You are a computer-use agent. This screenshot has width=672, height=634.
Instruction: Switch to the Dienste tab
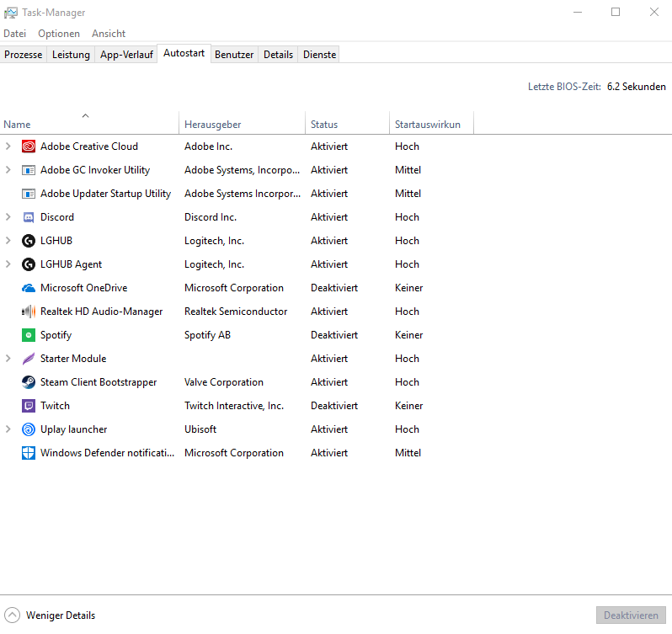pos(319,55)
